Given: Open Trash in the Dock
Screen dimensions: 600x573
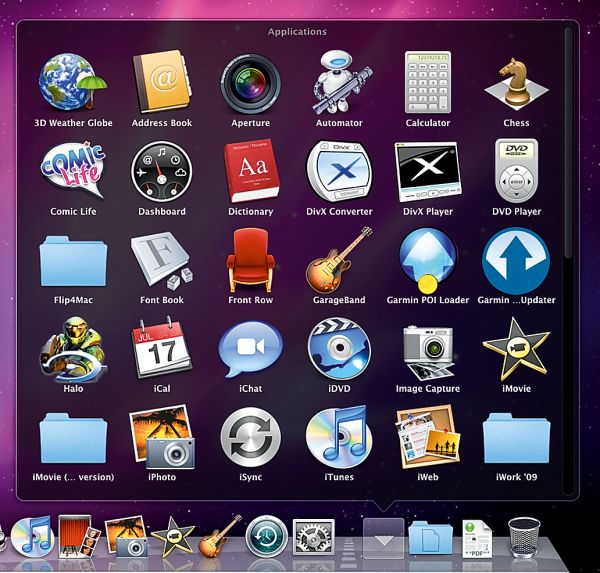Looking at the screenshot, I should [x=525, y=537].
